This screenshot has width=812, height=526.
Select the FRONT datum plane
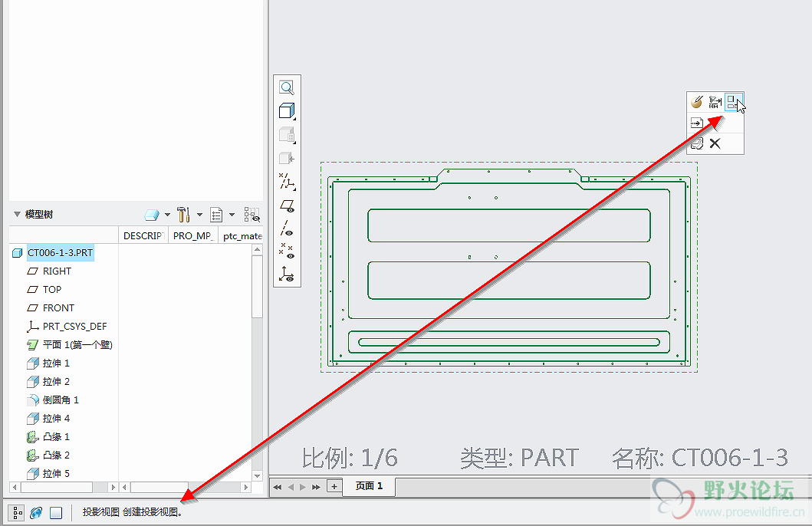pyautogui.click(x=58, y=308)
